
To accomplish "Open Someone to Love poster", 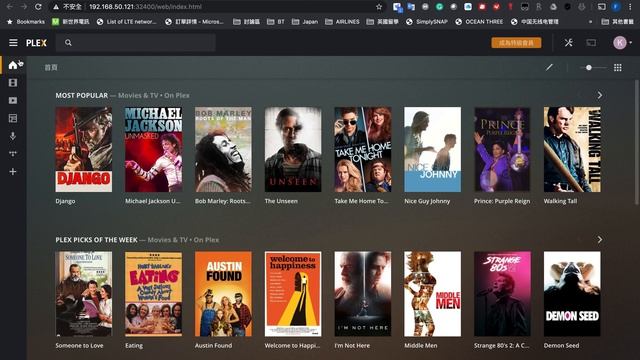I will [x=84, y=294].
